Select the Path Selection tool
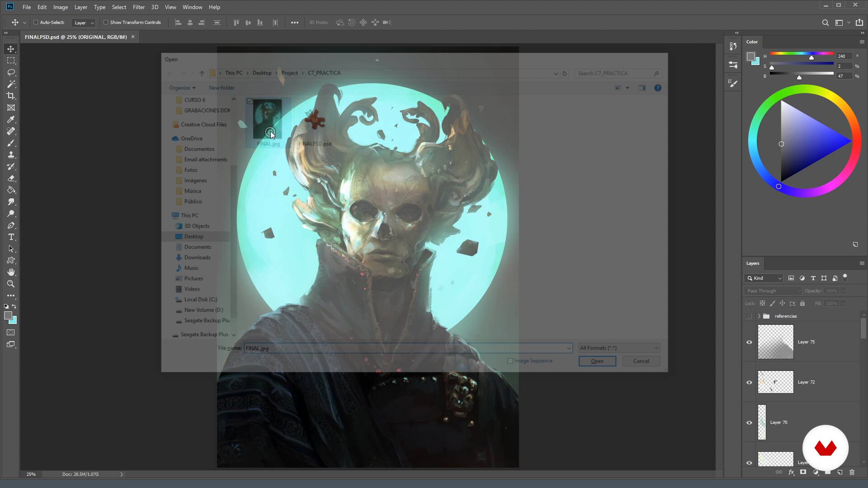The image size is (868, 488). pos(11,249)
